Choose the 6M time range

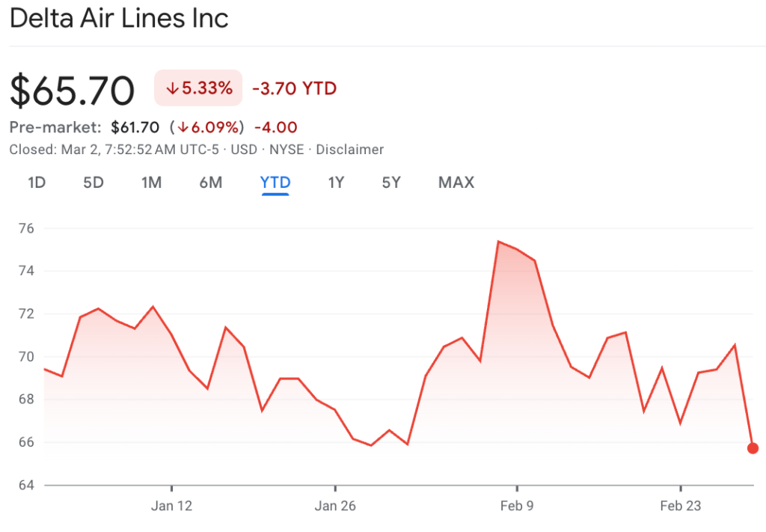pyautogui.click(x=211, y=183)
